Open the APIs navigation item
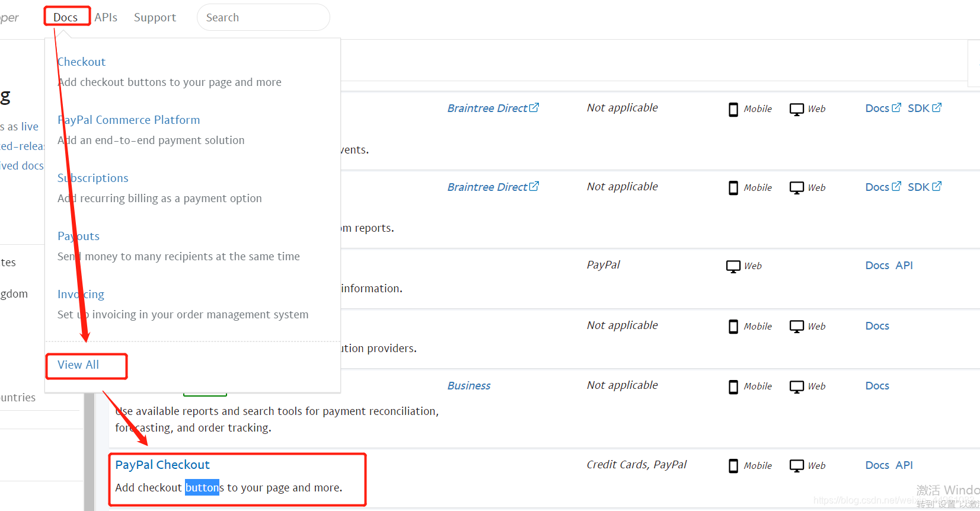Image resolution: width=980 pixels, height=511 pixels. (x=106, y=17)
